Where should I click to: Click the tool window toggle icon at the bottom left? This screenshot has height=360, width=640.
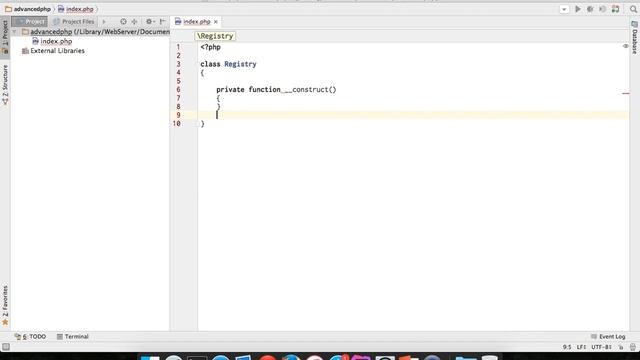(6, 347)
